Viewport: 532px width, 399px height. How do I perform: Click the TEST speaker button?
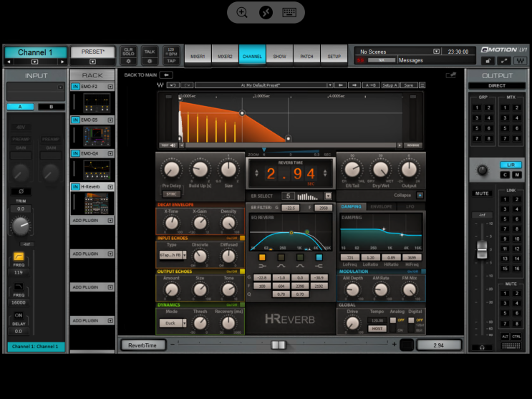pyautogui.click(x=168, y=145)
